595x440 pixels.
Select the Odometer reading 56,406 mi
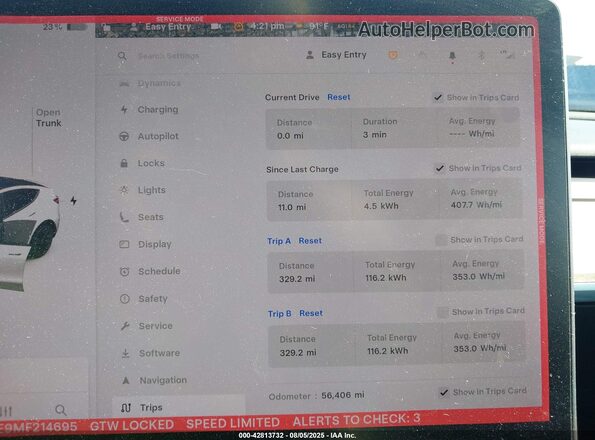[343, 395]
